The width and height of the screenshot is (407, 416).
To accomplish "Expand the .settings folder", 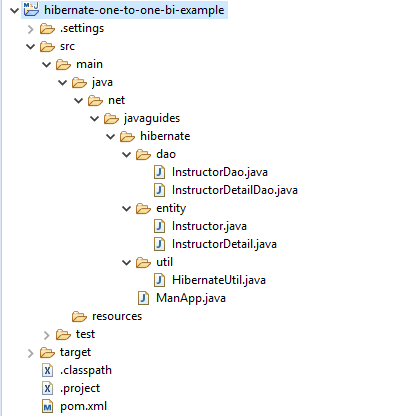I will point(31,29).
